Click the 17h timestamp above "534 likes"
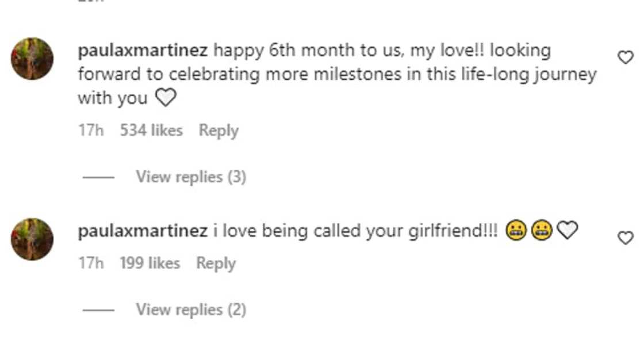The image size is (644, 345). tap(91, 131)
